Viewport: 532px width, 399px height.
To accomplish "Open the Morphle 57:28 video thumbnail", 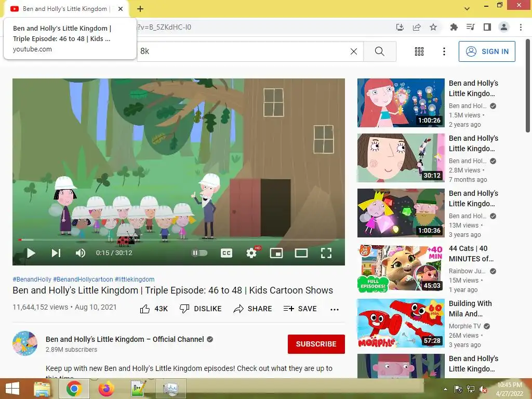I will coord(401,323).
